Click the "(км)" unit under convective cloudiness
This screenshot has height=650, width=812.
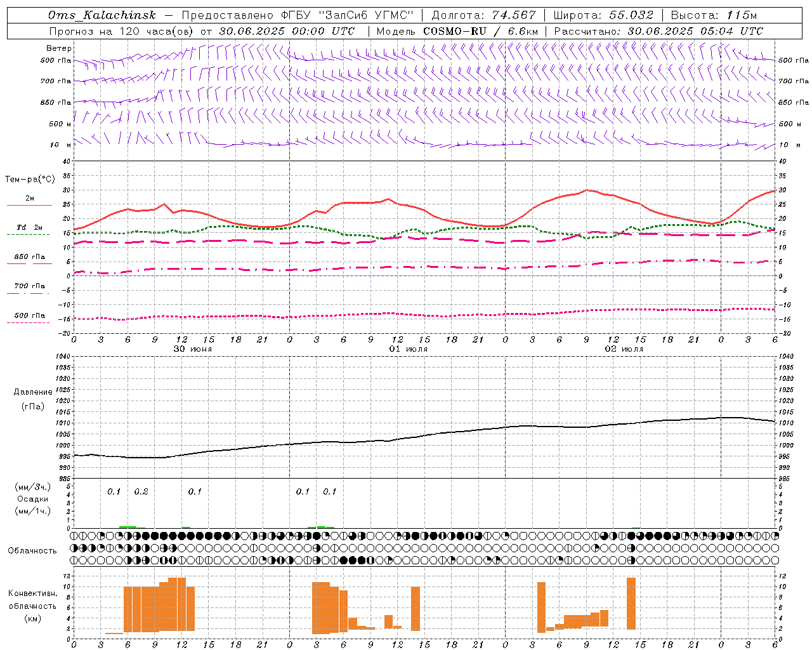(33, 618)
